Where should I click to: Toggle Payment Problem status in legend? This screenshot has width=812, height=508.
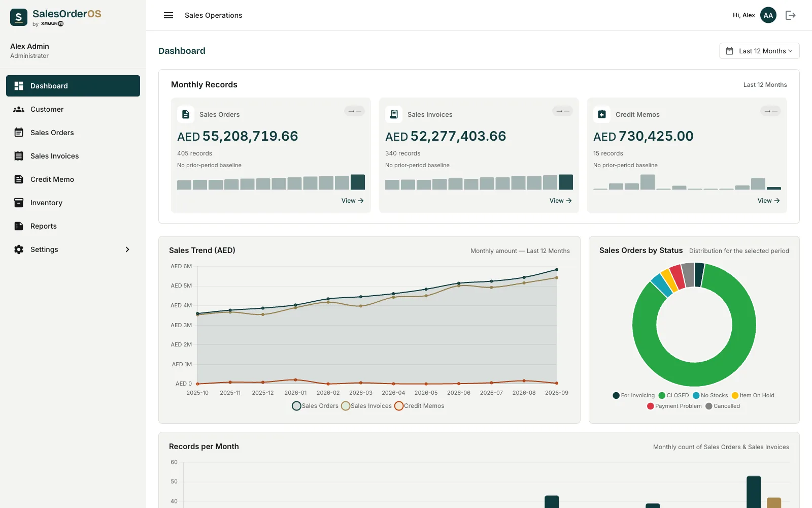(674, 406)
